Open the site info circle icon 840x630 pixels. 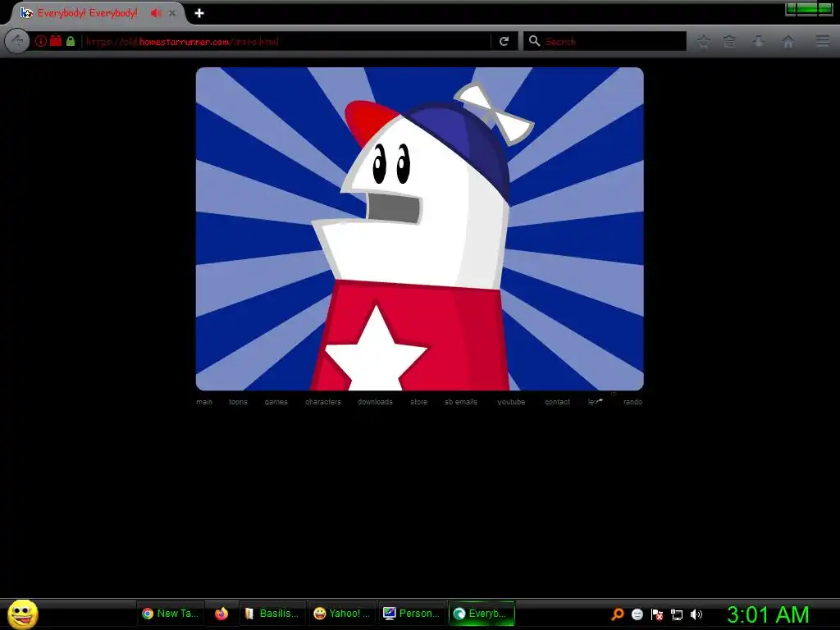(41, 41)
